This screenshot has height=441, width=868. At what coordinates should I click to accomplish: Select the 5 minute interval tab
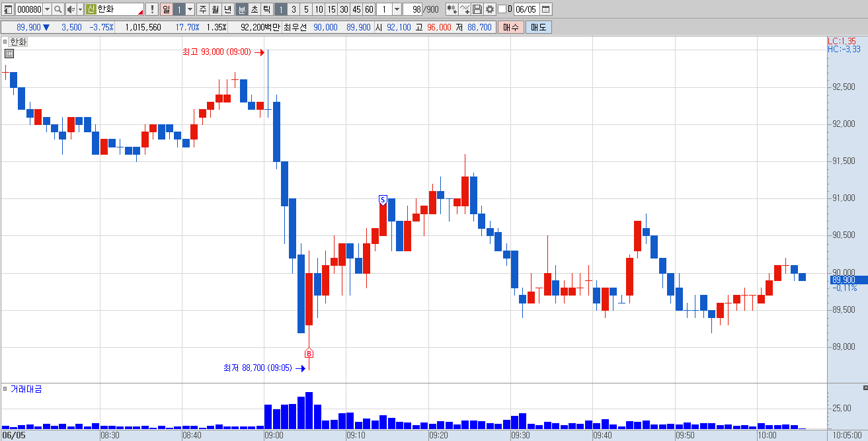pos(306,9)
